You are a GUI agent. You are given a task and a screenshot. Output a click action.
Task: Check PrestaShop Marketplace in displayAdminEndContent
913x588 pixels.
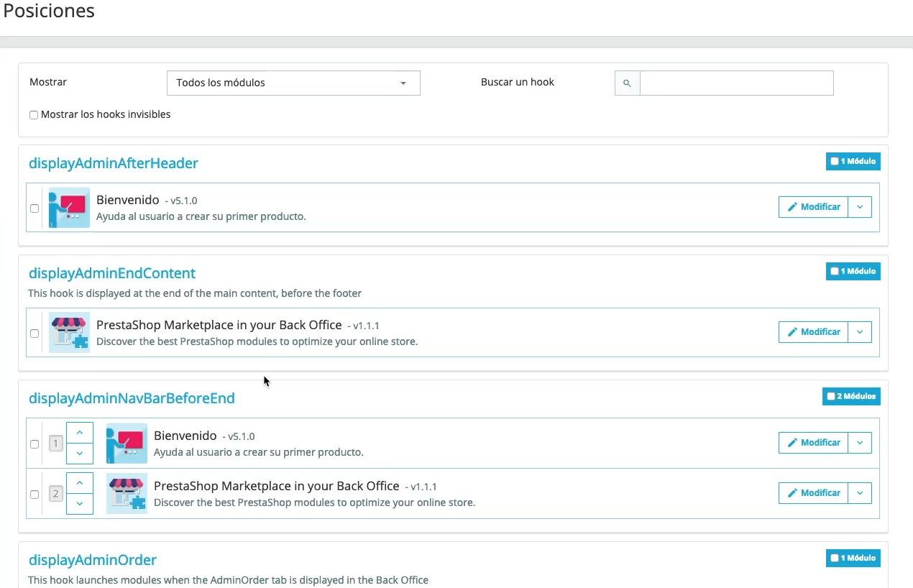coord(35,334)
